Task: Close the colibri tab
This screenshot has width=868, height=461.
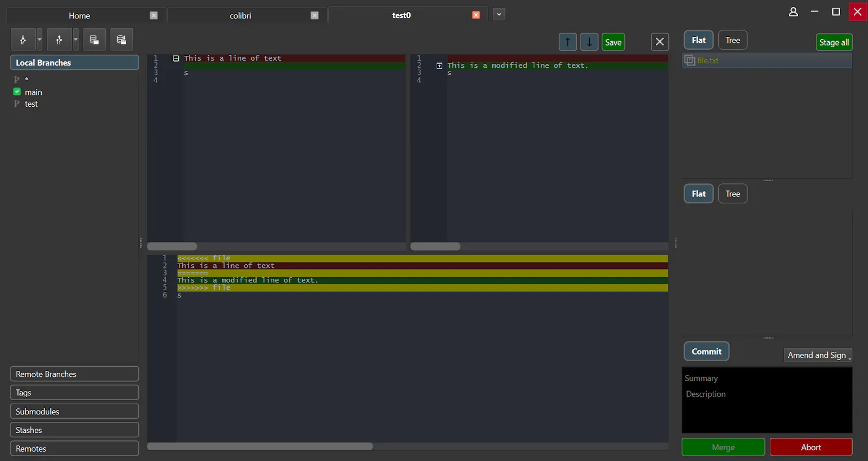Action: point(315,15)
